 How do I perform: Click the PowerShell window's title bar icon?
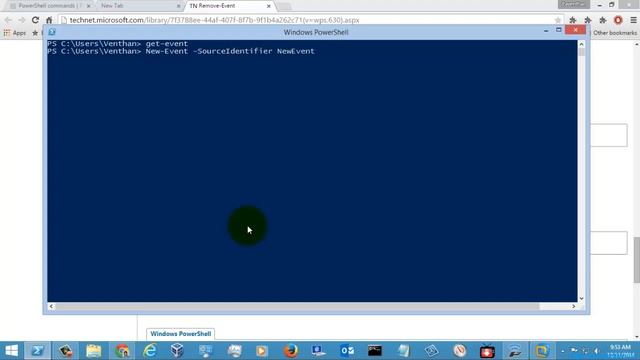point(52,32)
